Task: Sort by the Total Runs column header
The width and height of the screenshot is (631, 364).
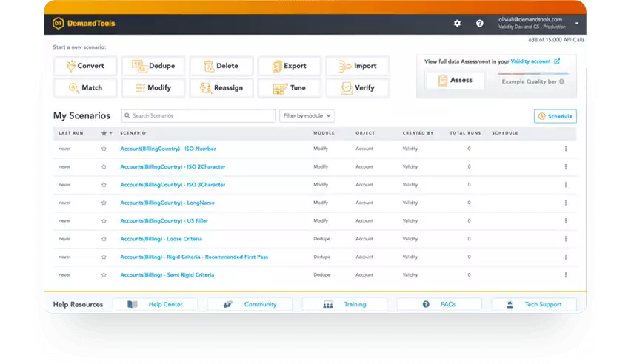Action: coord(465,133)
